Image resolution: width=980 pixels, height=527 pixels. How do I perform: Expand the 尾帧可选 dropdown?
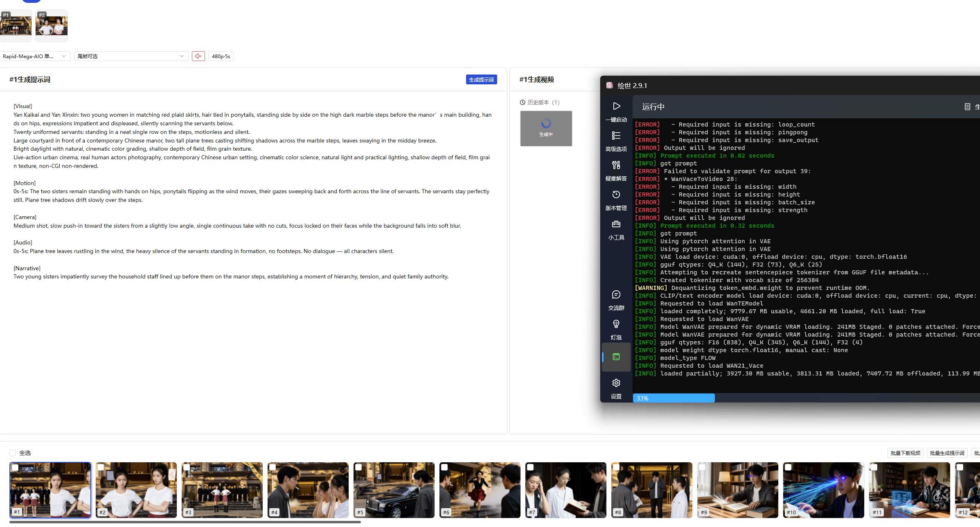click(131, 56)
